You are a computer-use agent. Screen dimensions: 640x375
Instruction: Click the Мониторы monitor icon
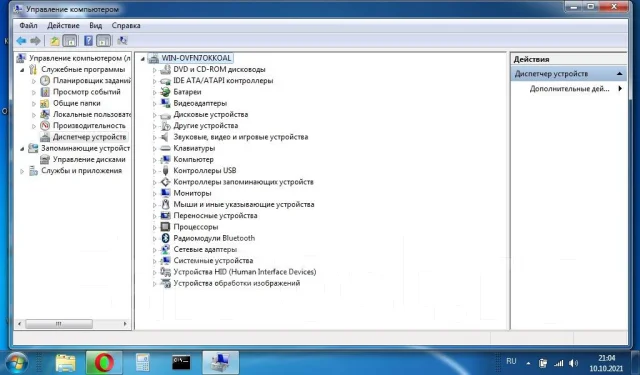165,193
